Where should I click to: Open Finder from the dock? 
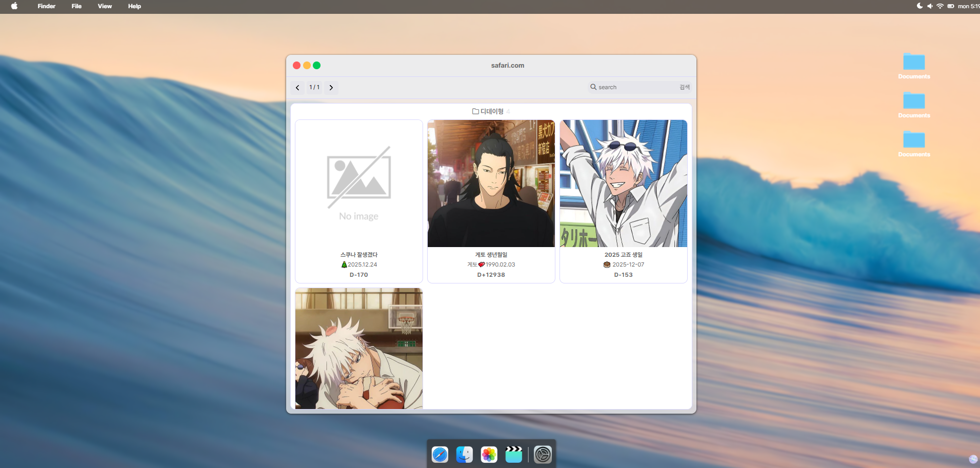tap(465, 455)
